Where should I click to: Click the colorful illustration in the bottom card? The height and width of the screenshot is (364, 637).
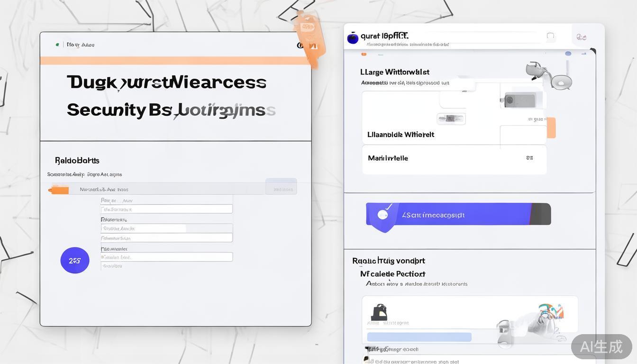tap(551, 314)
